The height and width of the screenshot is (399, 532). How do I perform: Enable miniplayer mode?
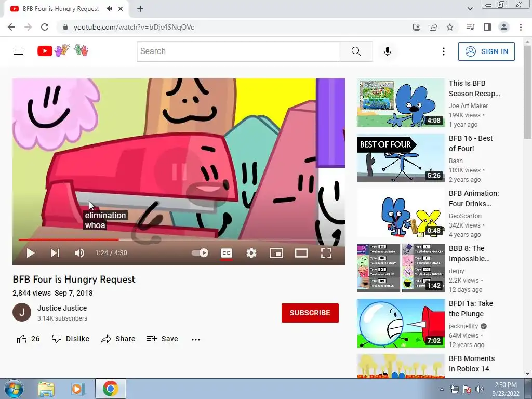pos(276,253)
